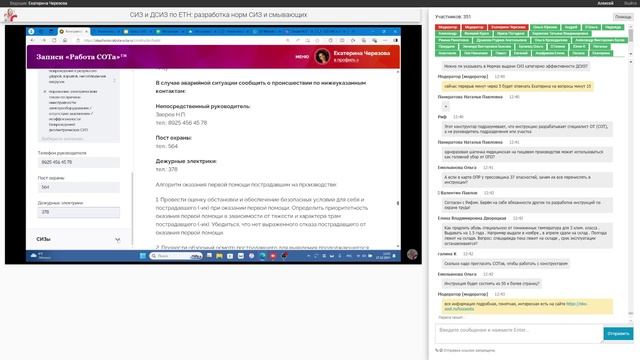This screenshot has width=640, height=360.
Task: Click the Записи «Работа СОТа» site title
Action: 81,57
